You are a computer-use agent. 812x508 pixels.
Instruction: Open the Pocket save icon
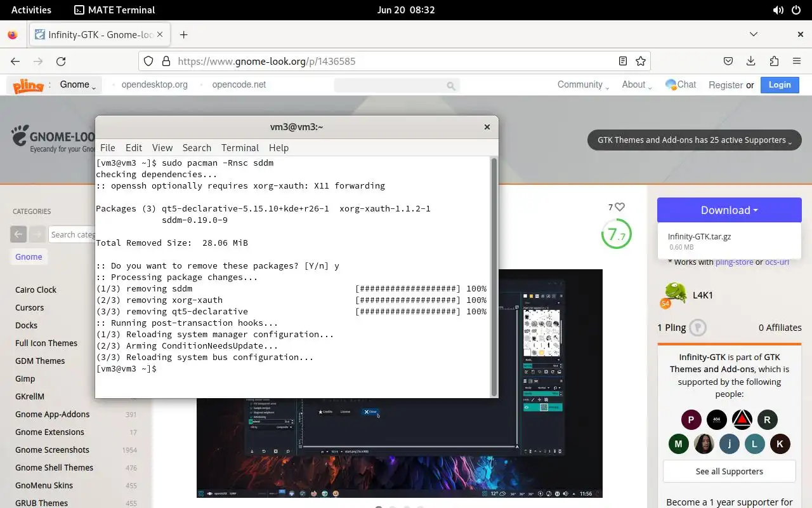(x=729, y=62)
